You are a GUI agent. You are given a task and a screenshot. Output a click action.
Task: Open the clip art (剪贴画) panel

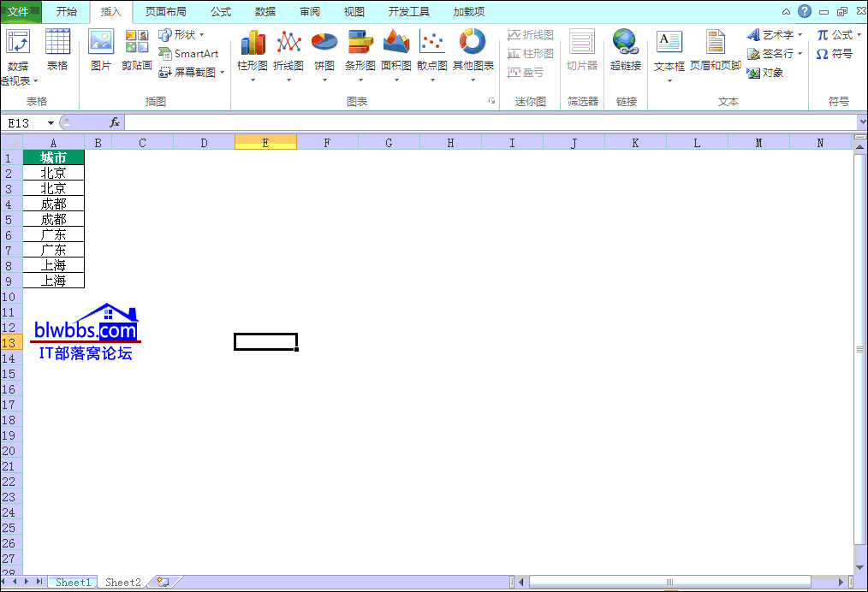(x=136, y=50)
